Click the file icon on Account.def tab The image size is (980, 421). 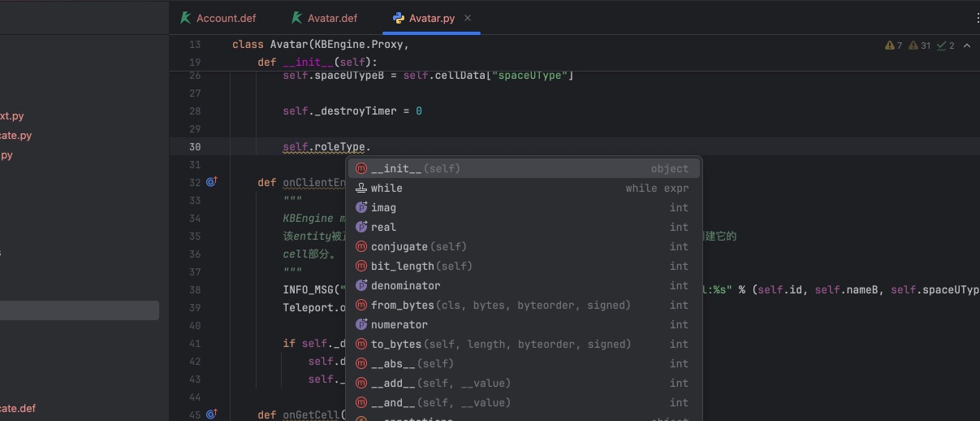[186, 18]
